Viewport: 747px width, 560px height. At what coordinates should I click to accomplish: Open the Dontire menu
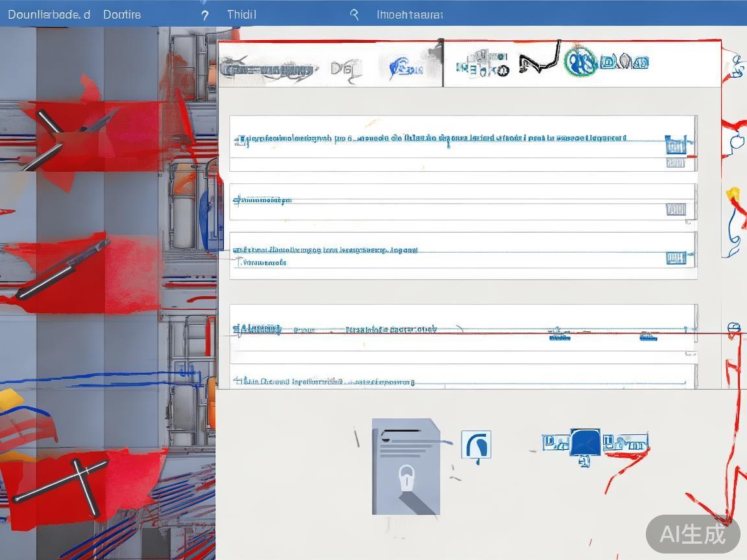pyautogui.click(x=121, y=14)
